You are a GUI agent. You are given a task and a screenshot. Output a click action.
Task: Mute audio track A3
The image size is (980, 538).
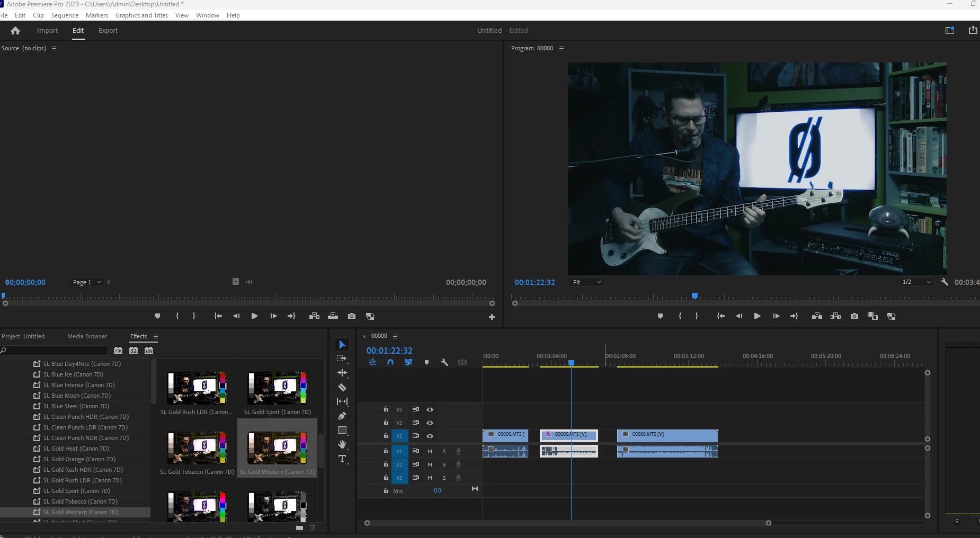pyautogui.click(x=430, y=478)
